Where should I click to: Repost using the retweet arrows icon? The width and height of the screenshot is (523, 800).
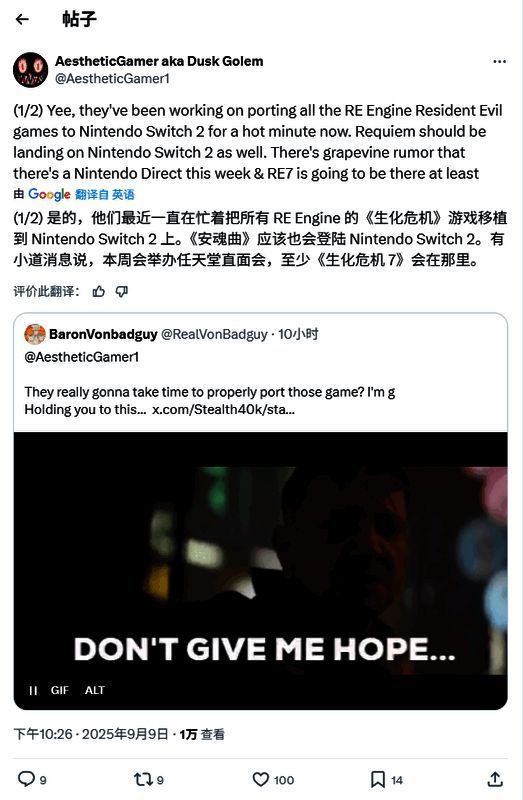[x=143, y=779]
